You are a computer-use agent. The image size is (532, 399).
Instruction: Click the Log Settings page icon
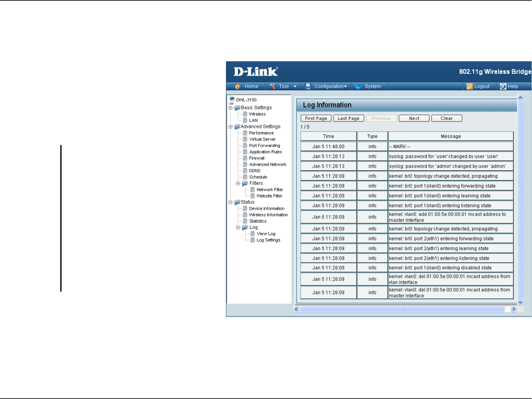[x=253, y=240]
